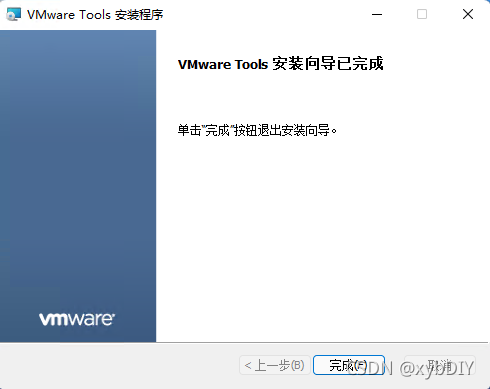The height and width of the screenshot is (389, 490).
Task: Close the VMware Tools installer window
Action: pos(468,14)
